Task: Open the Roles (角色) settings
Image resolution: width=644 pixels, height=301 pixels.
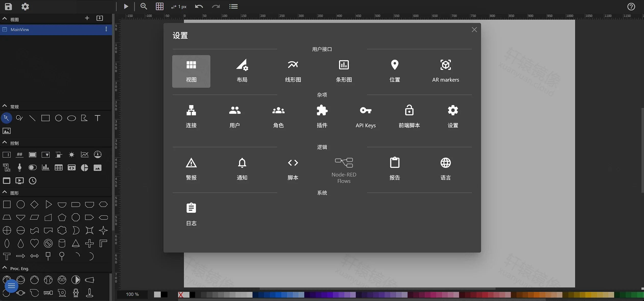Action: pyautogui.click(x=278, y=117)
